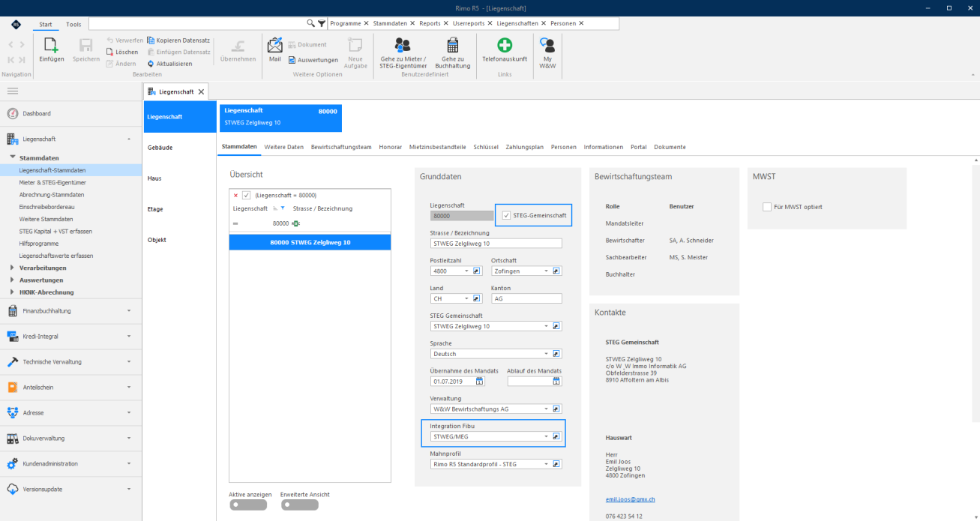Screen dimensions: 980x521
Task: Toggle the hamburger sidebar menu
Action: tap(12, 90)
